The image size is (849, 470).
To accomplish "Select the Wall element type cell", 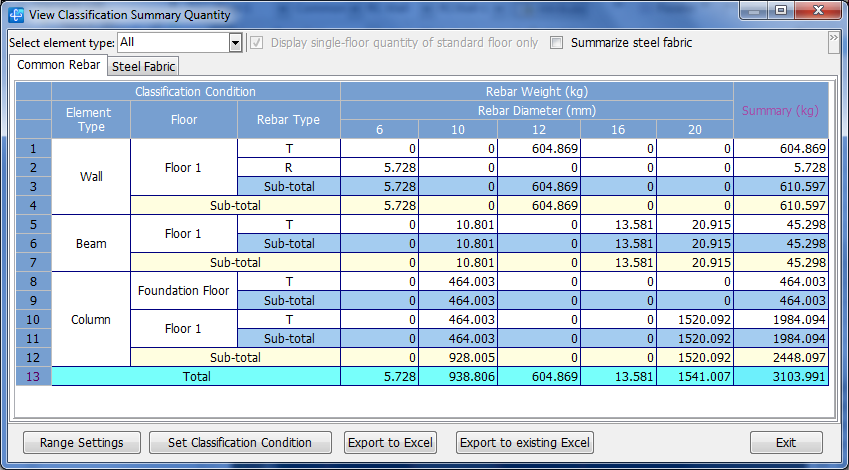I will click(91, 177).
